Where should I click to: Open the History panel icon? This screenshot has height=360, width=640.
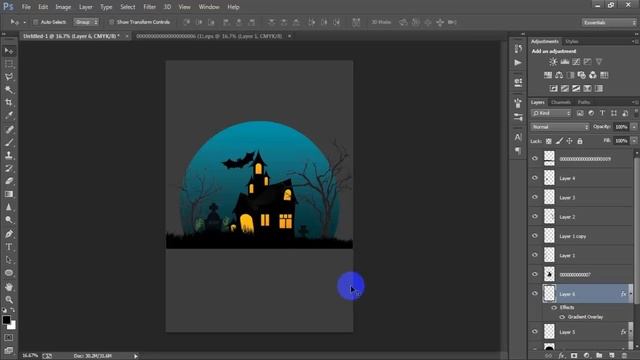[518, 49]
